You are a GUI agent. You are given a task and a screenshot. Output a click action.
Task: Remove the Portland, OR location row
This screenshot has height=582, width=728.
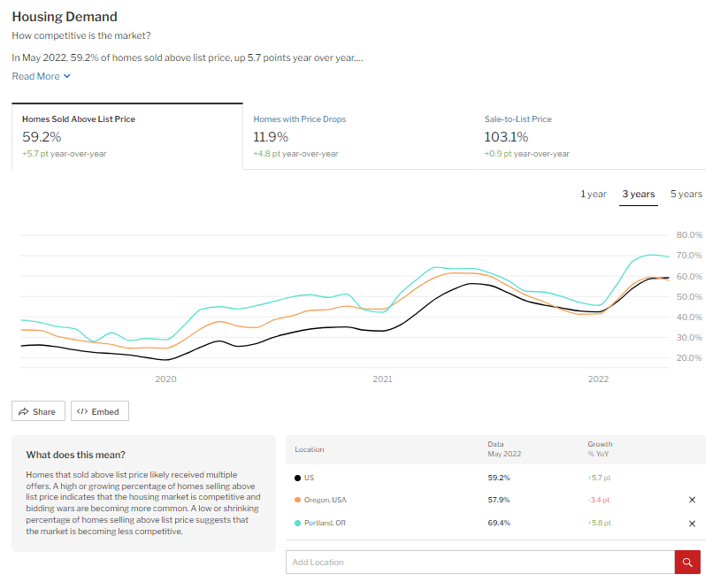(692, 523)
